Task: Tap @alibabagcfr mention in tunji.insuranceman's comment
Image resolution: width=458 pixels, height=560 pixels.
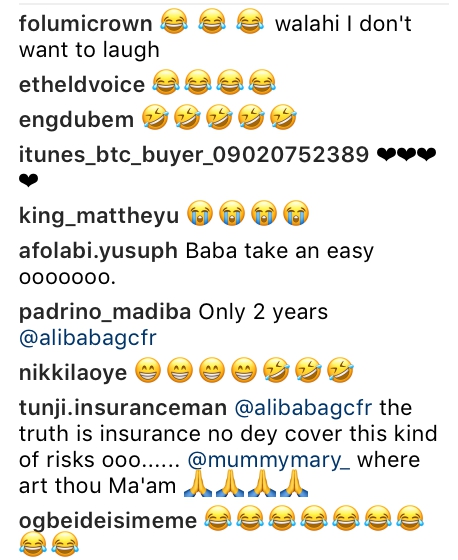Action: [x=303, y=408]
